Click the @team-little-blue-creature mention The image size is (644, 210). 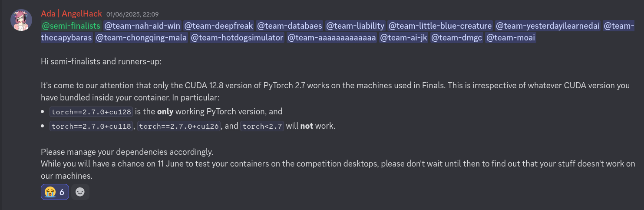tap(440, 26)
